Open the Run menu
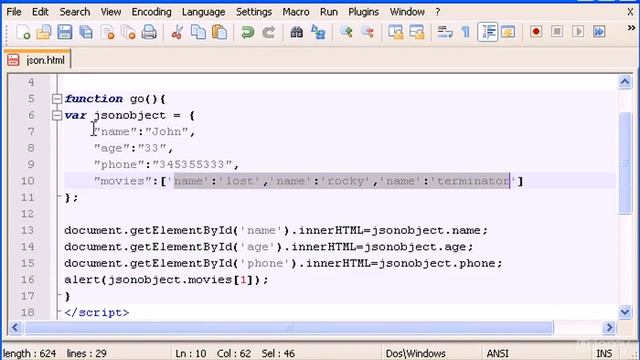 tap(329, 12)
